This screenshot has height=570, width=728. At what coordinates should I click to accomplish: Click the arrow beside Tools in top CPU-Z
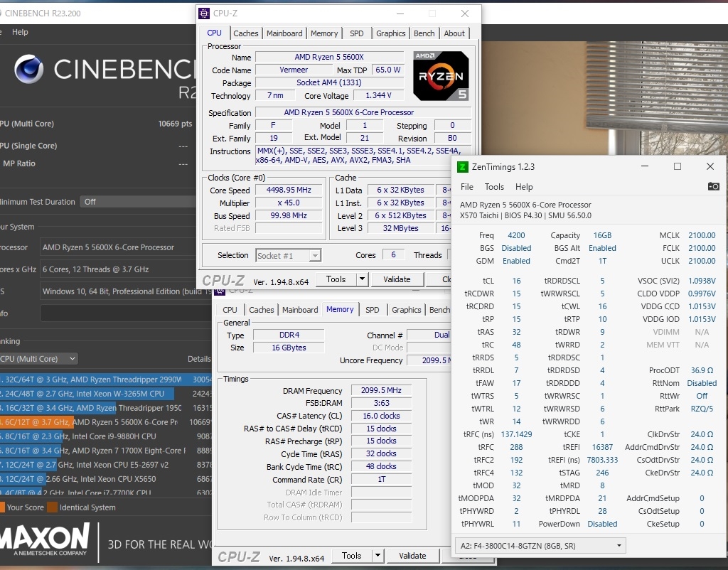pyautogui.click(x=361, y=279)
